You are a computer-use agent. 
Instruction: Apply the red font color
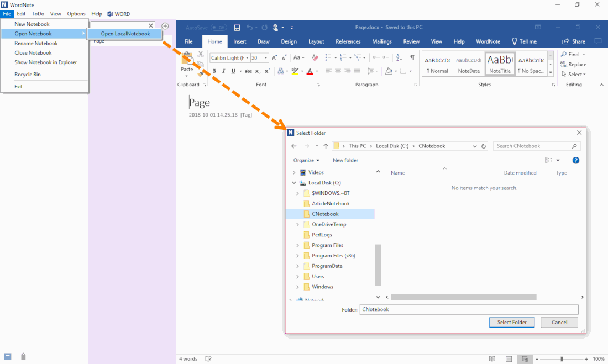[310, 71]
